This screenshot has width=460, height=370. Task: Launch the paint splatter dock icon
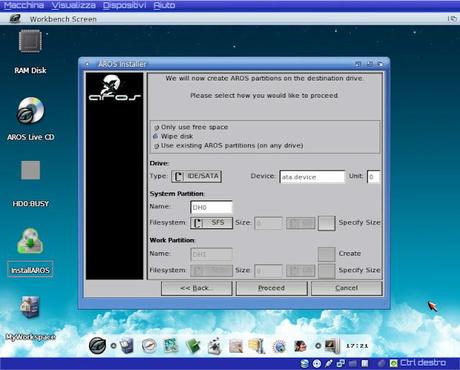click(x=214, y=346)
